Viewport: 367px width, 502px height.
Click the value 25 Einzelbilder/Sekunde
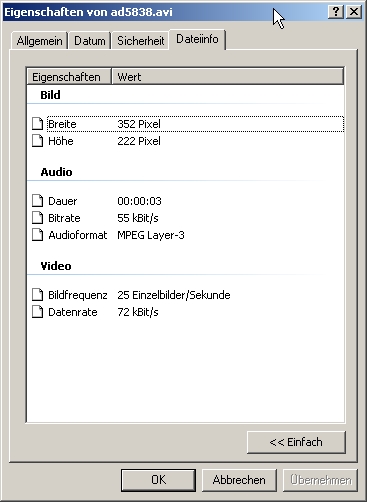(174, 295)
